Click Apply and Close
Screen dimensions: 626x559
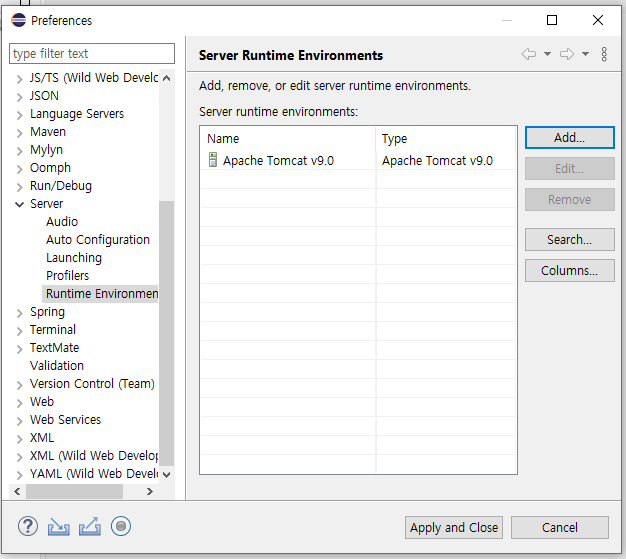454,527
